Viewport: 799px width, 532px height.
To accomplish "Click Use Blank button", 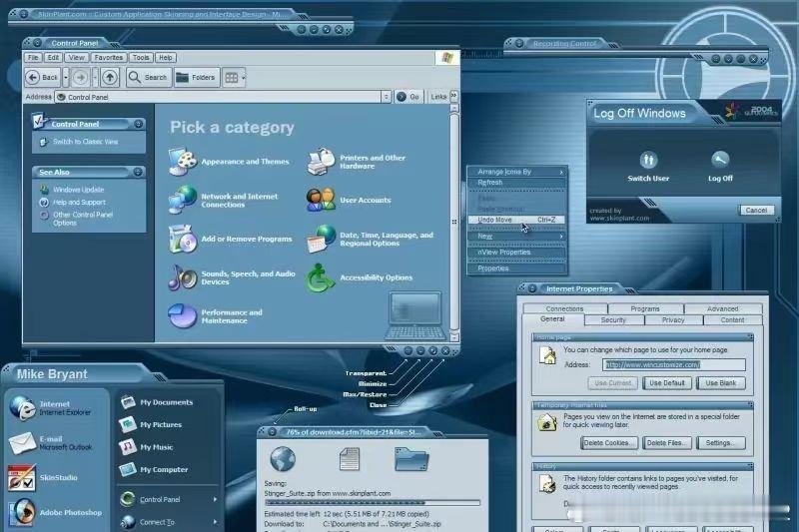I will (x=720, y=383).
